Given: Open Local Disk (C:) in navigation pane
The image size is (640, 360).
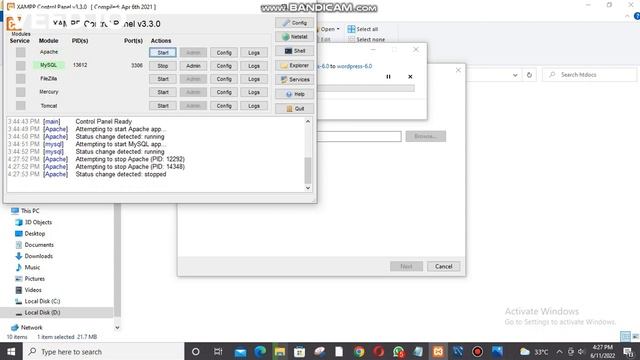Looking at the screenshot, I should coord(42,301).
